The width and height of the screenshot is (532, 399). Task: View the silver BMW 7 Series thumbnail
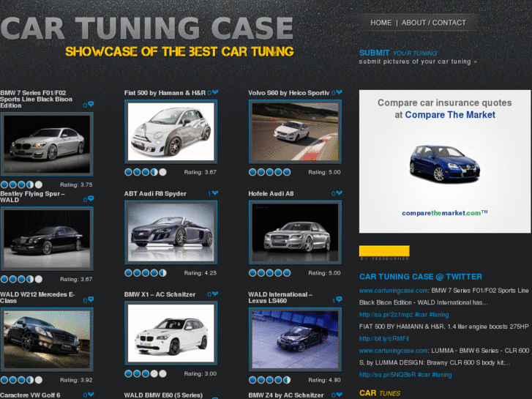[x=47, y=144]
